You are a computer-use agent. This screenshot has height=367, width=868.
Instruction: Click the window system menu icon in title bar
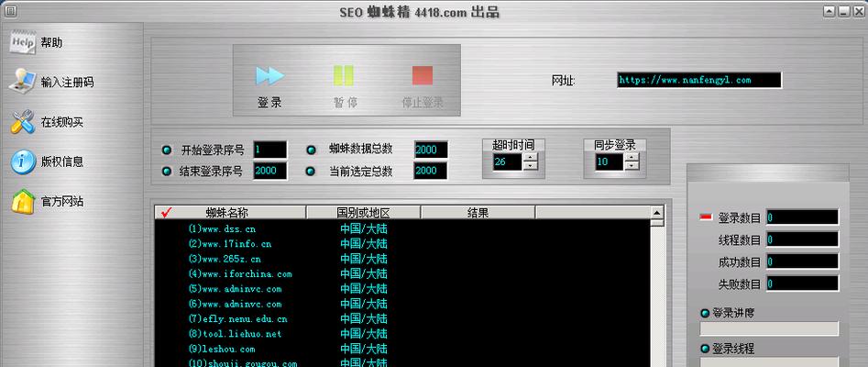10,10
